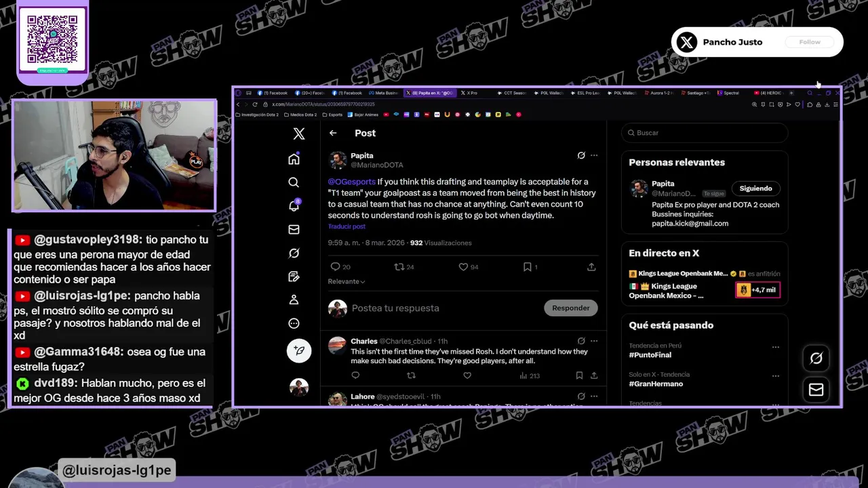868x488 pixels.
Task: Repost Papita's post, 24 reposts icon
Action: [404, 267]
